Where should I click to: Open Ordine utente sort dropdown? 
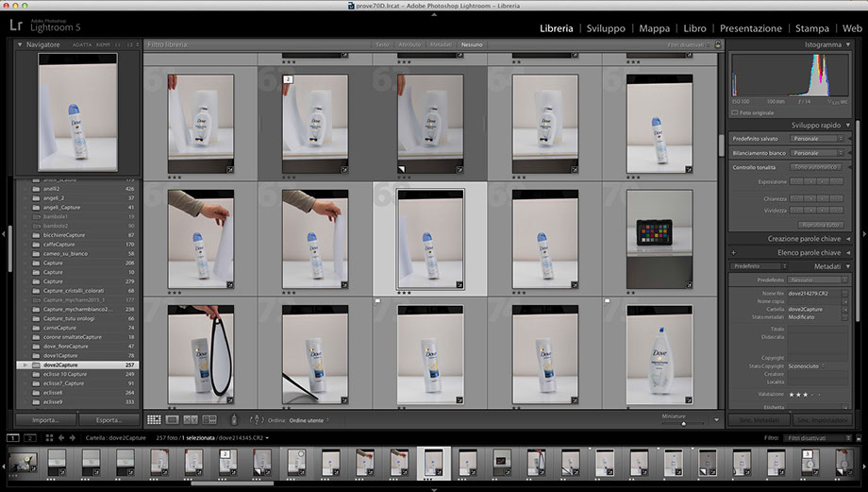309,420
